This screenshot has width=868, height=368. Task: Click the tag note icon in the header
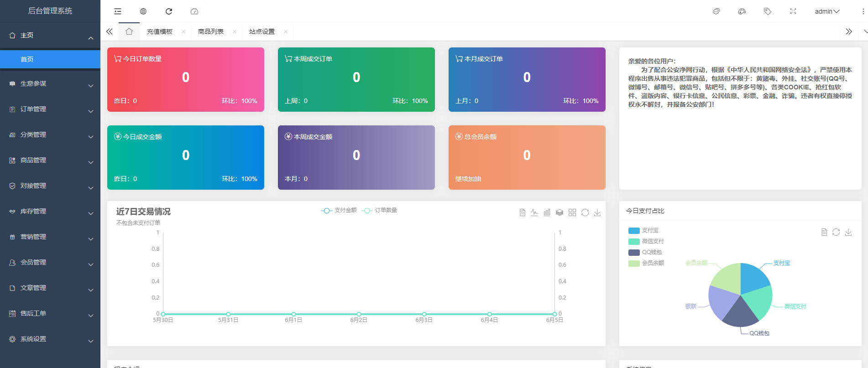[x=768, y=11]
